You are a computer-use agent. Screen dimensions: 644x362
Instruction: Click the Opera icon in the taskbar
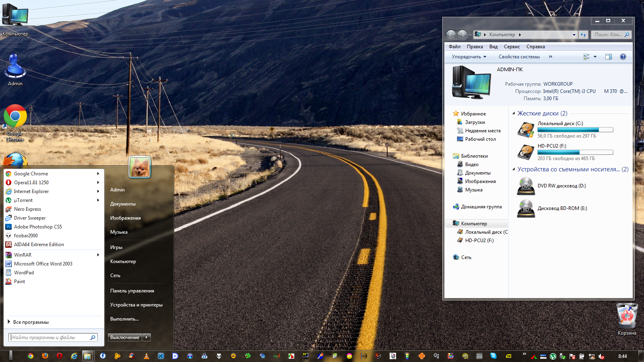[60, 356]
